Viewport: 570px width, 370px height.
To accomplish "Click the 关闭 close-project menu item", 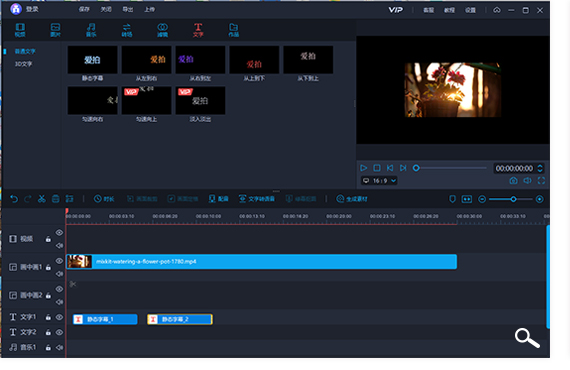I will 106,9.
